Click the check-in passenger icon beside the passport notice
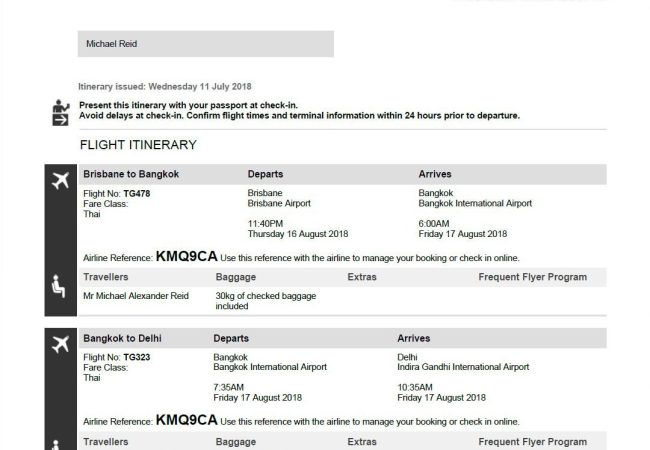The width and height of the screenshot is (650, 450). pyautogui.click(x=60, y=112)
